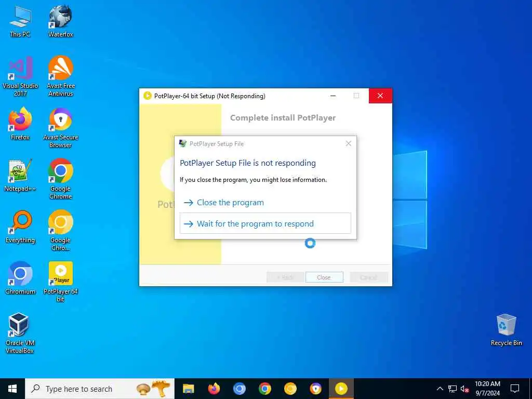The height and width of the screenshot is (399, 532).
Task: Click the mushroom search highlight icon
Action: pyautogui.click(x=153, y=389)
